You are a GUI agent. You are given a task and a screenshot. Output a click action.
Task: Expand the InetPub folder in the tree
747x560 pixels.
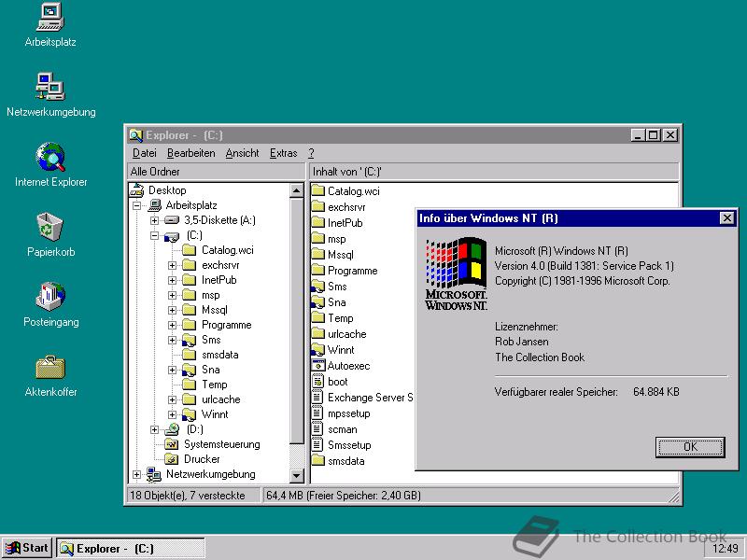point(173,280)
